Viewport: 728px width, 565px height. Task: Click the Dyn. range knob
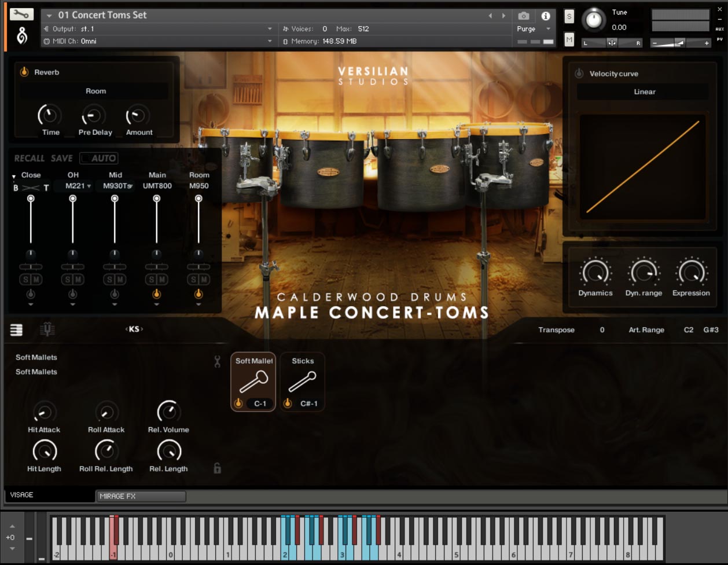[644, 272]
